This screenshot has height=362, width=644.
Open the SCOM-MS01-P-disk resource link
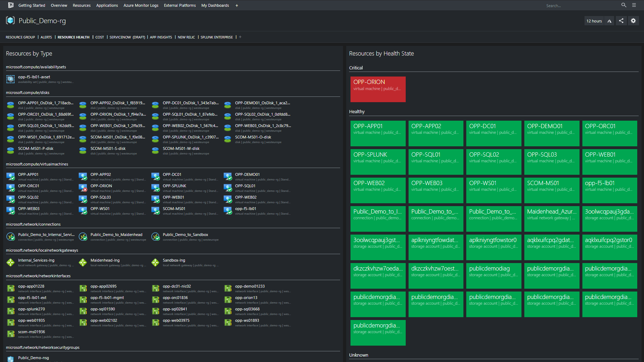pyautogui.click(x=36, y=149)
